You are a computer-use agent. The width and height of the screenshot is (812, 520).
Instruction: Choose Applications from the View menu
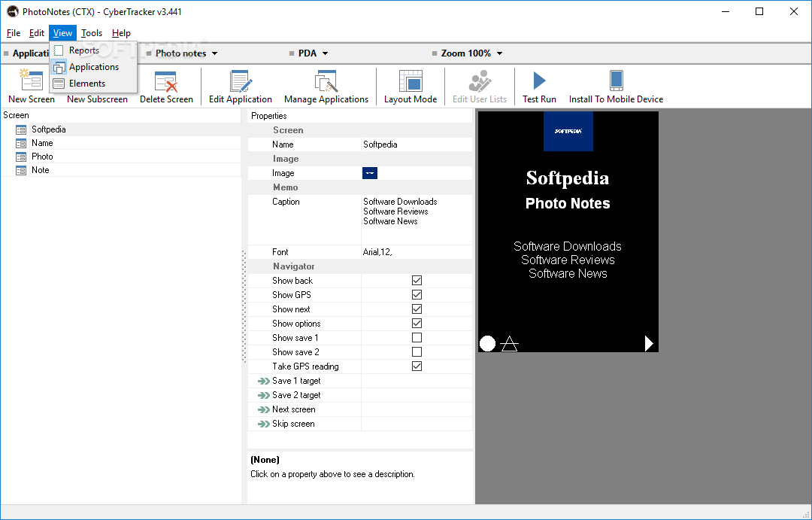(93, 67)
